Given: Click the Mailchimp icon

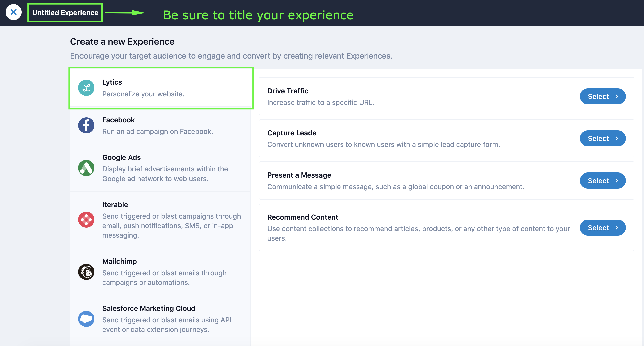Looking at the screenshot, I should [86, 272].
